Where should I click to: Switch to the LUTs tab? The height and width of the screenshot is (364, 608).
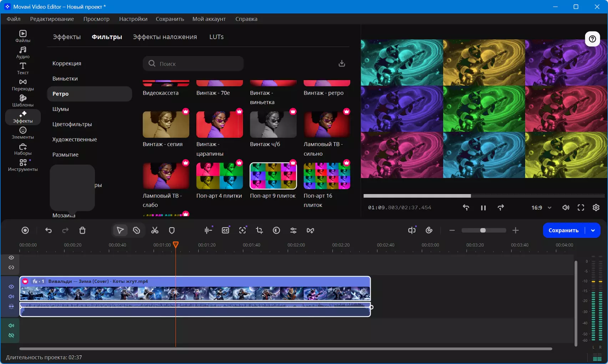217,37
